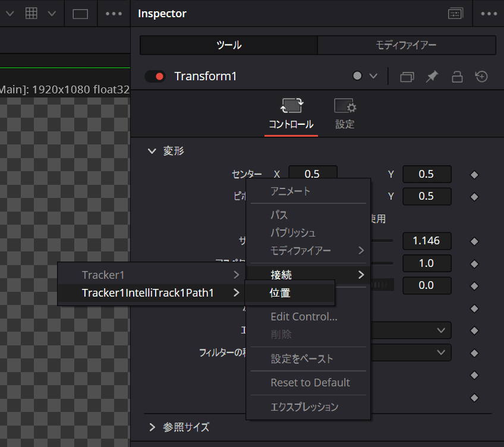This screenshot has height=447, width=504.
Task: Click the single viewer rectangle icon
Action: tap(80, 14)
